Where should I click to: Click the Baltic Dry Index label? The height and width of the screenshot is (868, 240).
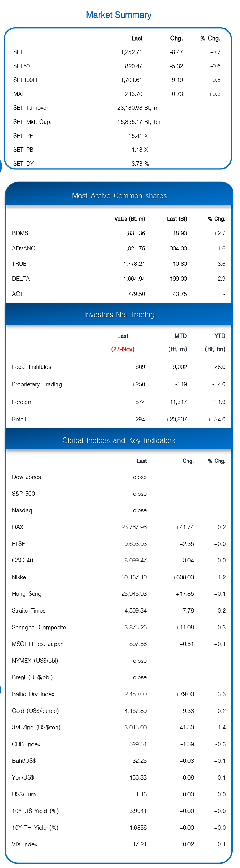pos(33,694)
